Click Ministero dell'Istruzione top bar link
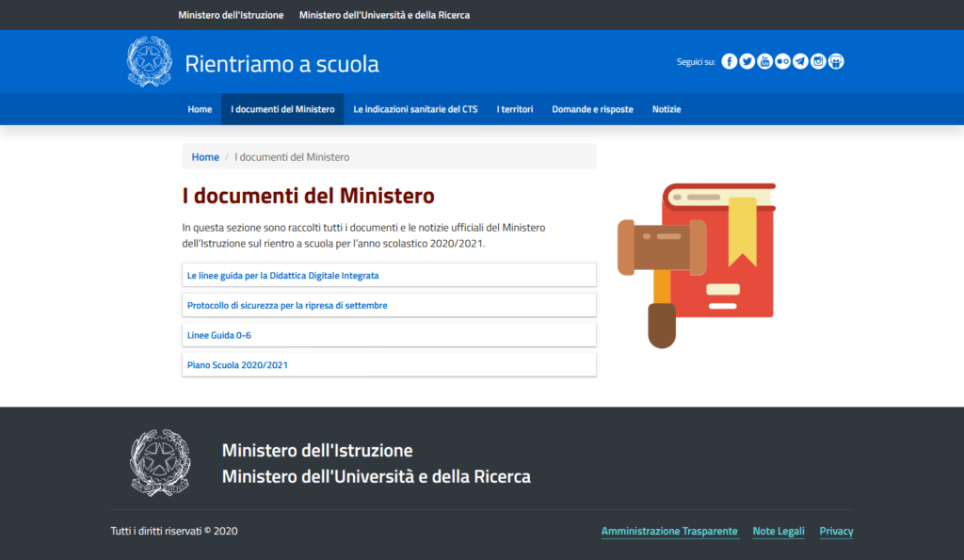Image resolution: width=964 pixels, height=560 pixels. 231,15
